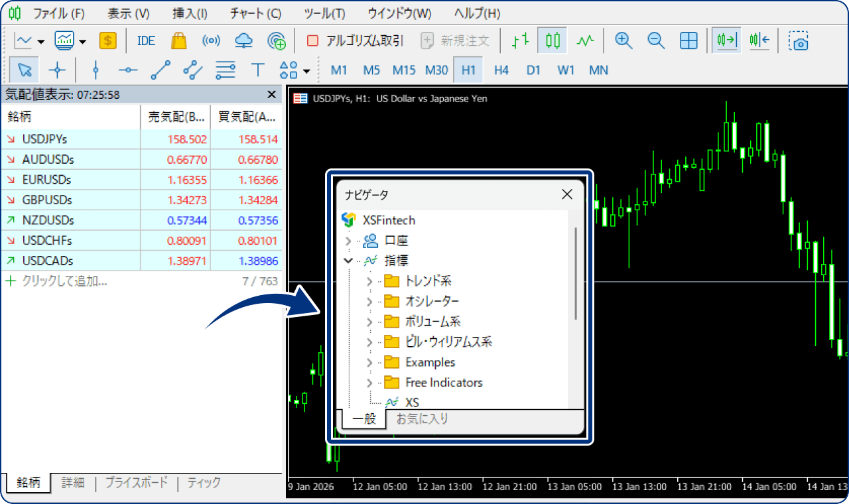Draw a trendline with the trendline tool
The width and height of the screenshot is (849, 504).
point(161,70)
